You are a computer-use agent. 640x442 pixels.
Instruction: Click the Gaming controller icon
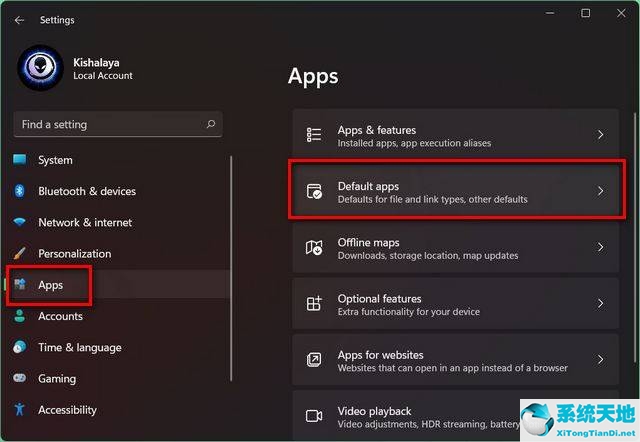[20, 379]
